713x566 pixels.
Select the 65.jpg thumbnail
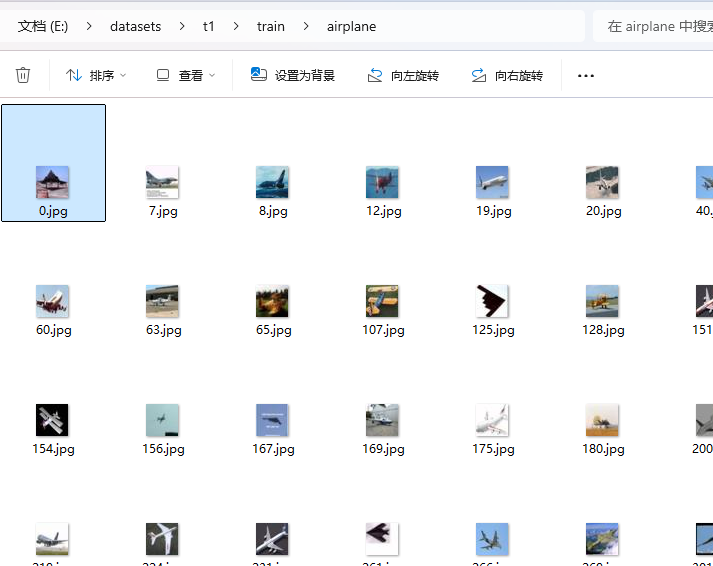pos(272,302)
